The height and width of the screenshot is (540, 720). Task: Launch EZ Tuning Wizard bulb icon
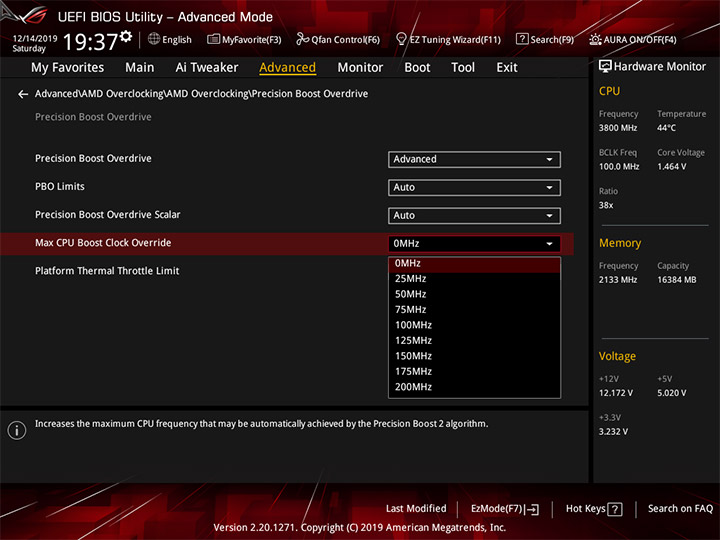pyautogui.click(x=401, y=39)
